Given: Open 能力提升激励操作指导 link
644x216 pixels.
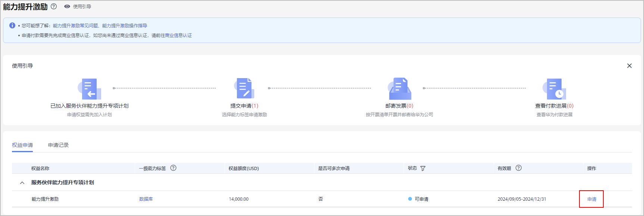Looking at the screenshot, I should (x=125, y=25).
